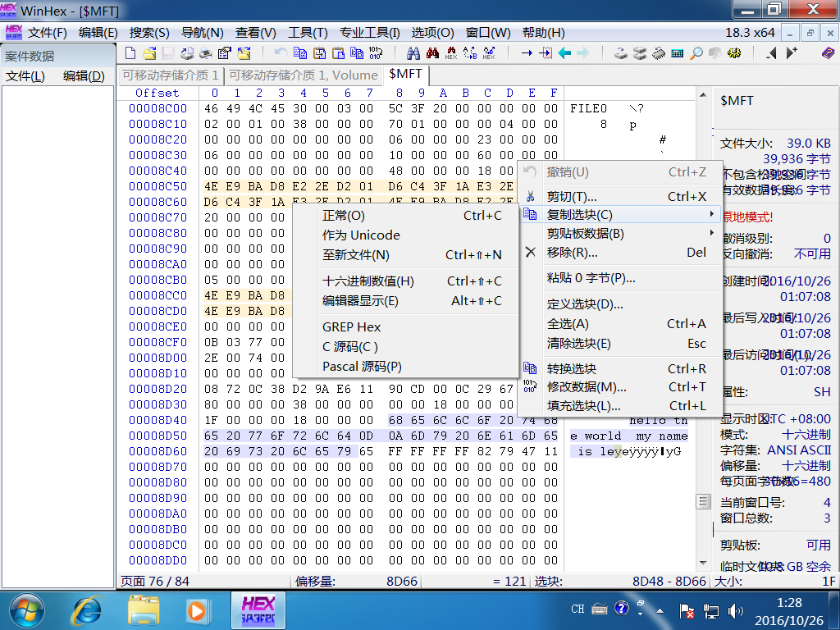Click the hex view scrollbar down arrow
This screenshot has height=630, width=840.
point(703,563)
